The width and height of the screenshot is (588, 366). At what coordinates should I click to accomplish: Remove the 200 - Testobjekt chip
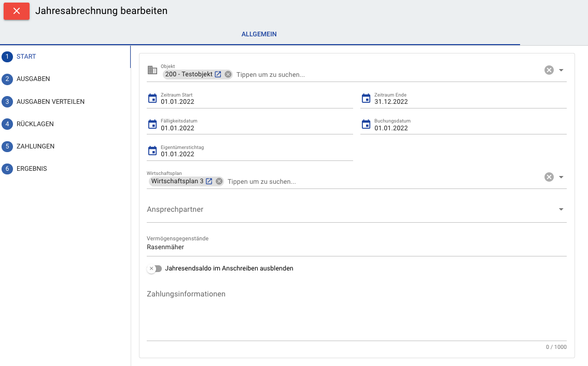click(228, 74)
